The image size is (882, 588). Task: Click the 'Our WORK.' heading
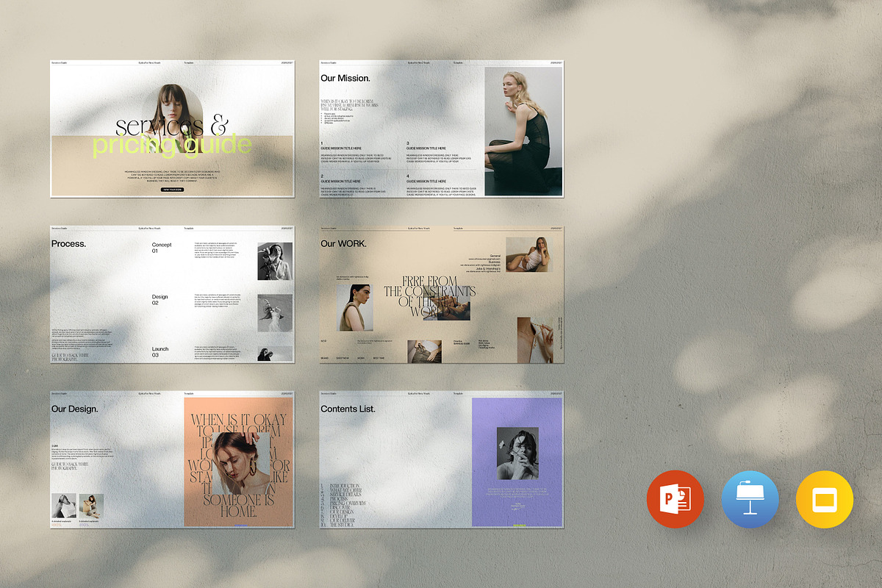pos(343,243)
